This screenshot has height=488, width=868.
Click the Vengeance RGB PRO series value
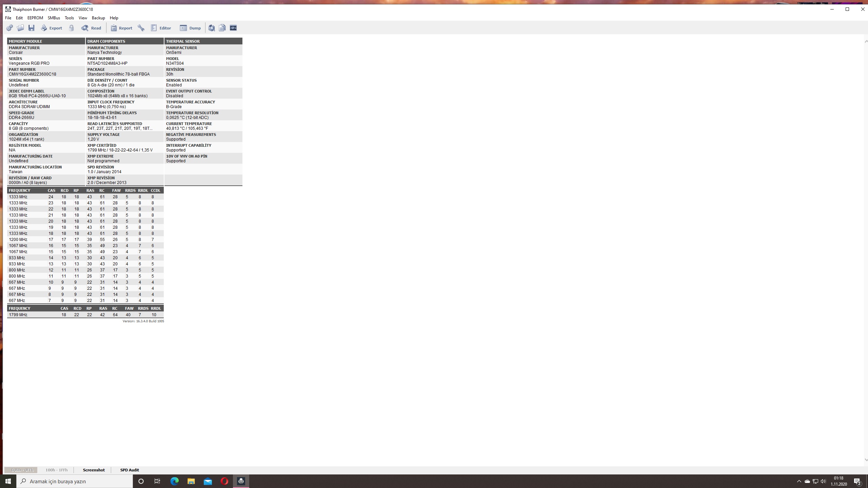(x=29, y=63)
